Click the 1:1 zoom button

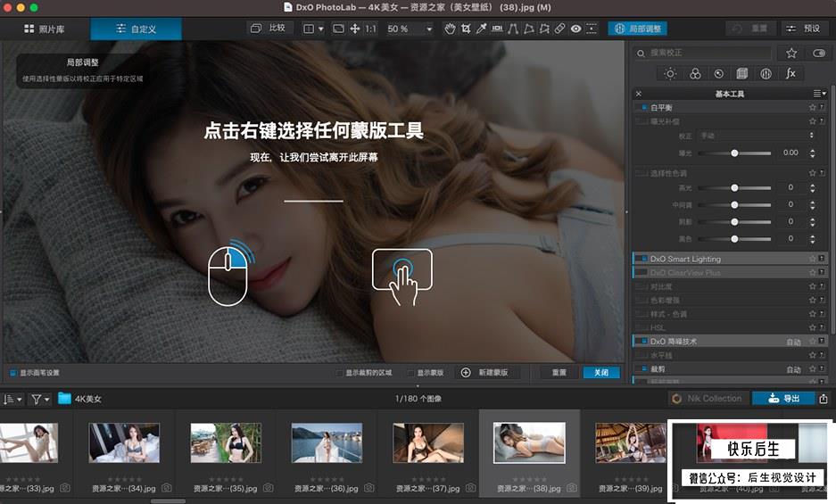[x=370, y=29]
